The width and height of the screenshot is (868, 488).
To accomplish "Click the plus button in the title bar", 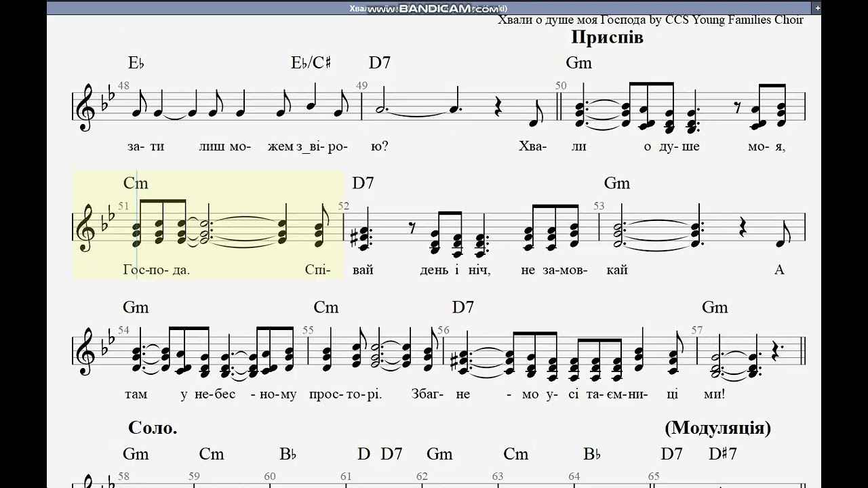I will point(818,8).
